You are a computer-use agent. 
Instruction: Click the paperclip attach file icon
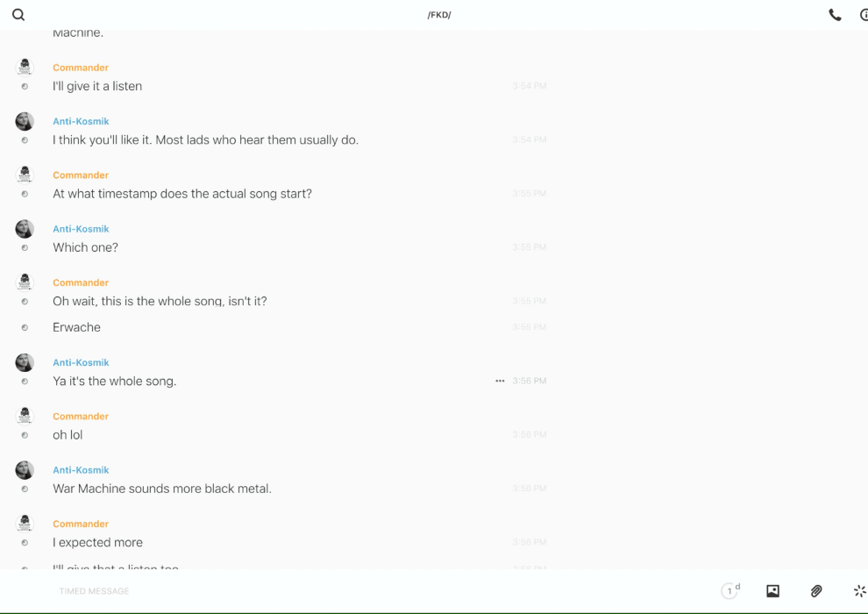(816, 591)
